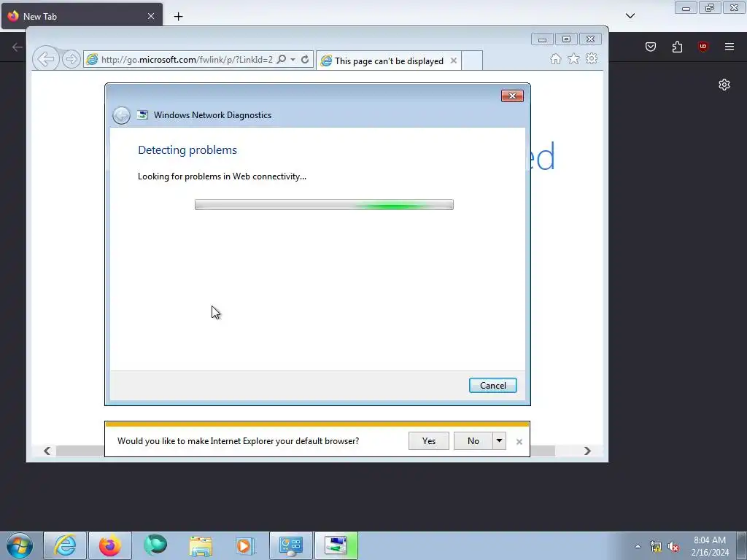
Task: Go back in Internet Explorer
Action: click(x=46, y=59)
